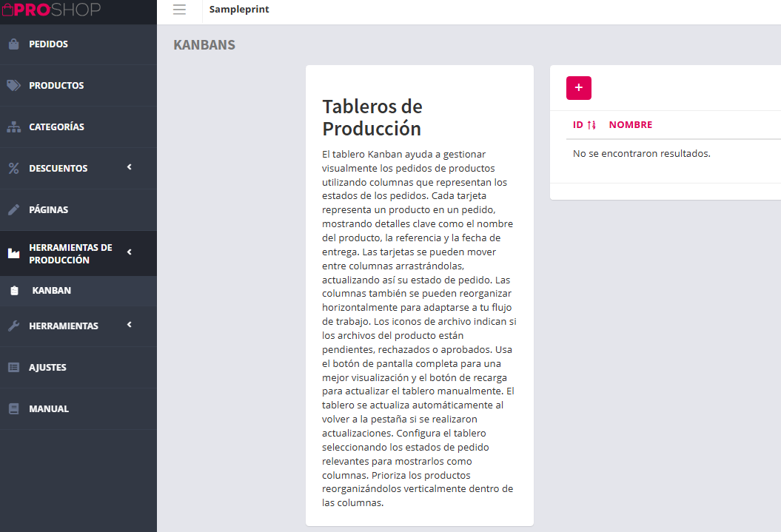Screen dimensions: 781x532
Task: Click the wrench icon beside Herramientas
Action: pyautogui.click(x=13, y=326)
